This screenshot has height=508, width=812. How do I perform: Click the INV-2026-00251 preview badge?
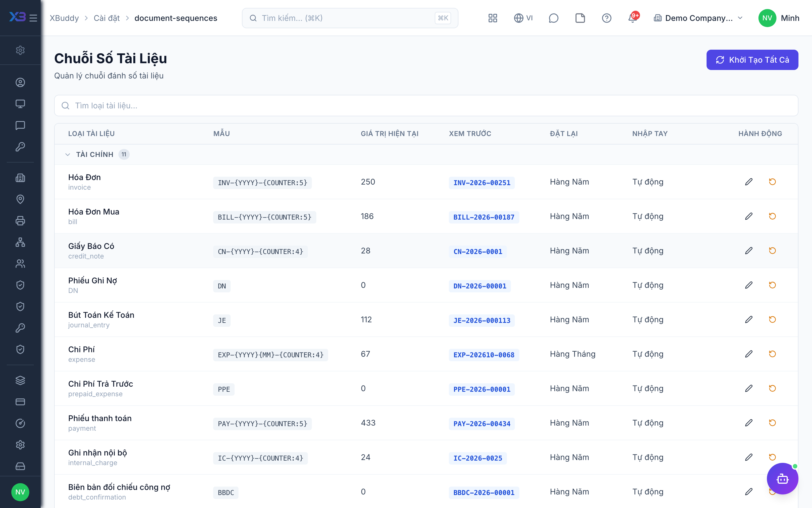point(482,183)
